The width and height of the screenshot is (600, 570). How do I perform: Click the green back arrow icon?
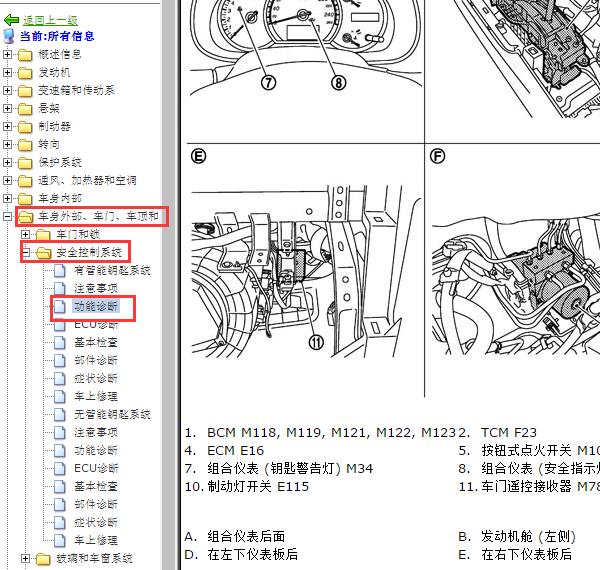11,20
